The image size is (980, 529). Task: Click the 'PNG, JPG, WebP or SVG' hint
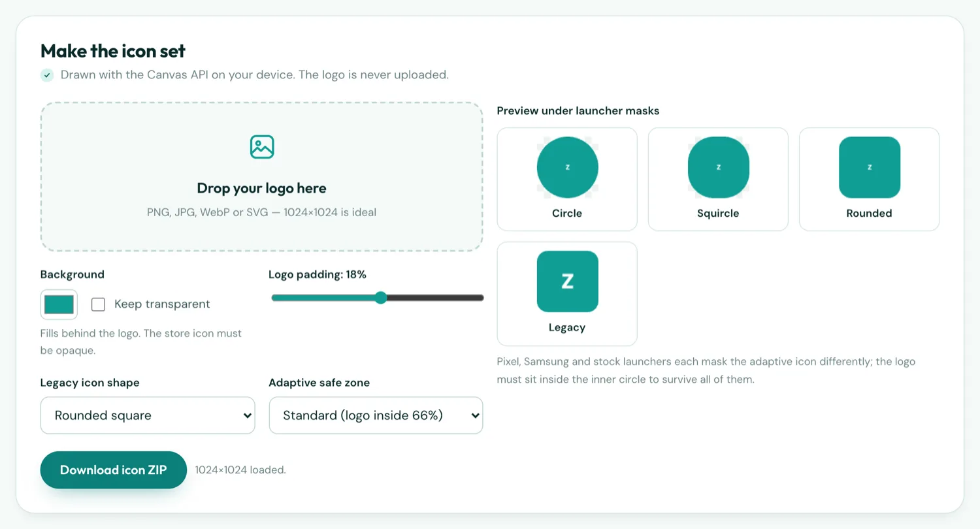261,212
